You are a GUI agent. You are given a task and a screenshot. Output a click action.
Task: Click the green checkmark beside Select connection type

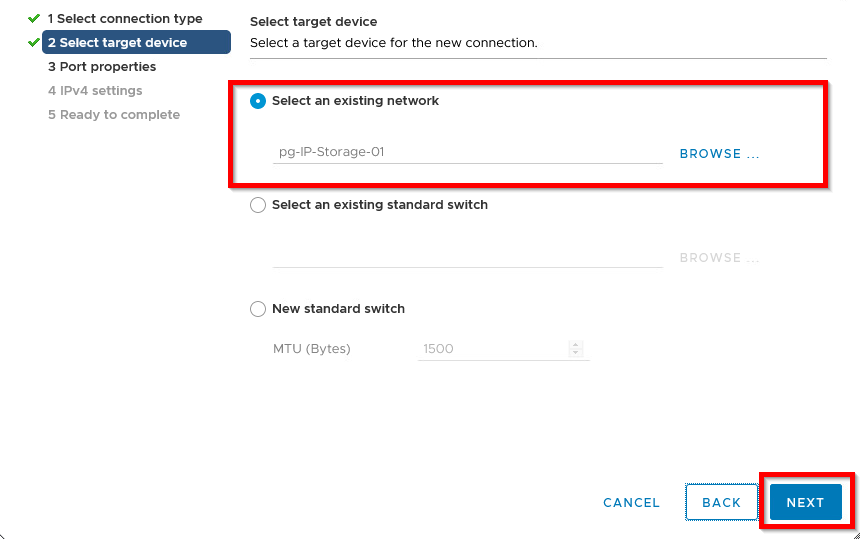pos(34,18)
